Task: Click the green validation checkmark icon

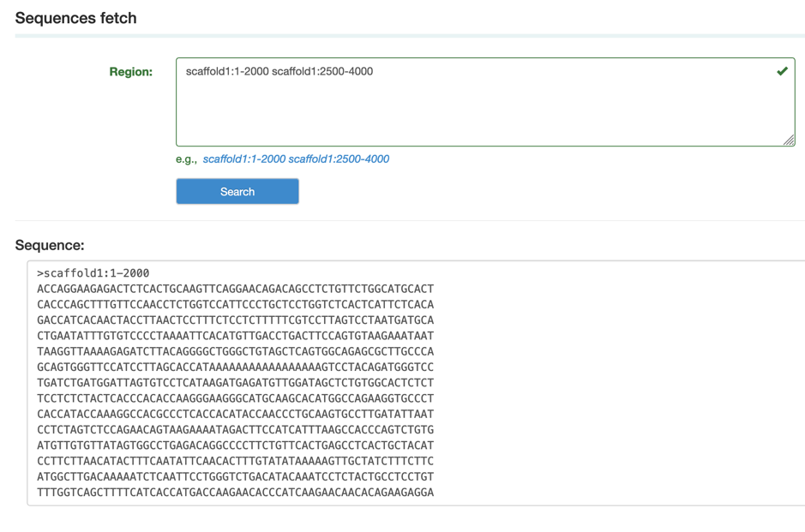Action: click(781, 72)
